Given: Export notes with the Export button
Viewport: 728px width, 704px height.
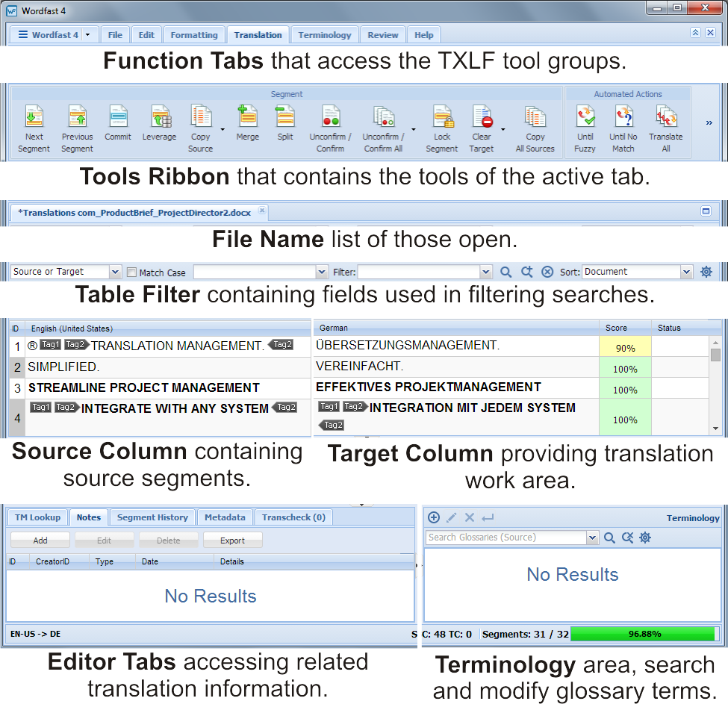Looking at the screenshot, I should 232,541.
